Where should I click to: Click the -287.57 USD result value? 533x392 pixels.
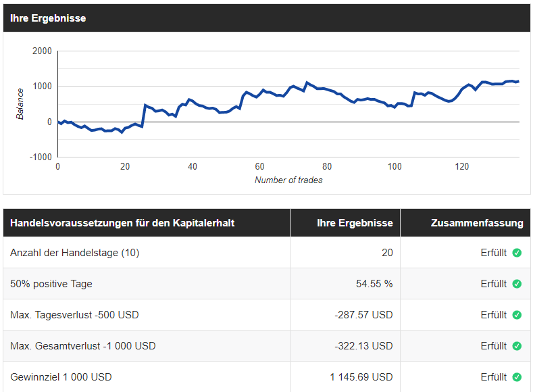click(x=363, y=315)
